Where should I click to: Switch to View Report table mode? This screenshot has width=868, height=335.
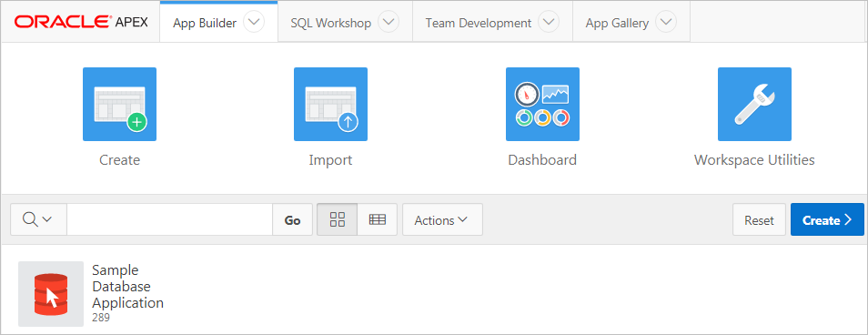[x=377, y=219]
